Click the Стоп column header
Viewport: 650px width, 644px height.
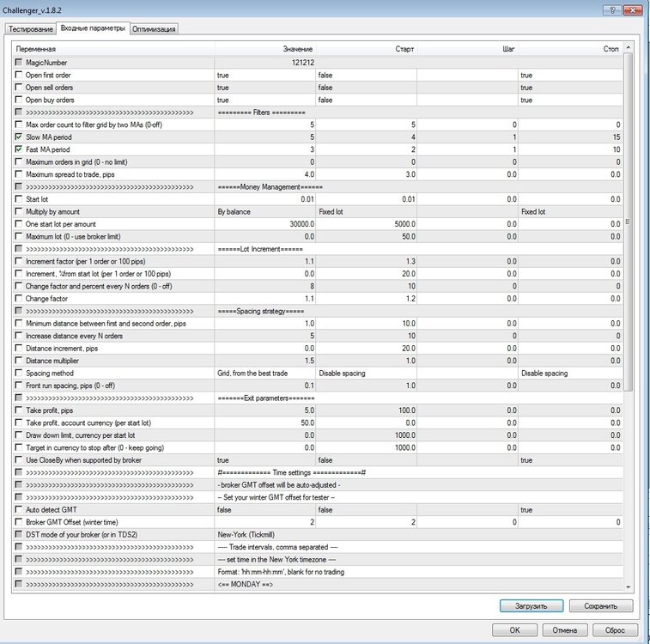[570, 49]
